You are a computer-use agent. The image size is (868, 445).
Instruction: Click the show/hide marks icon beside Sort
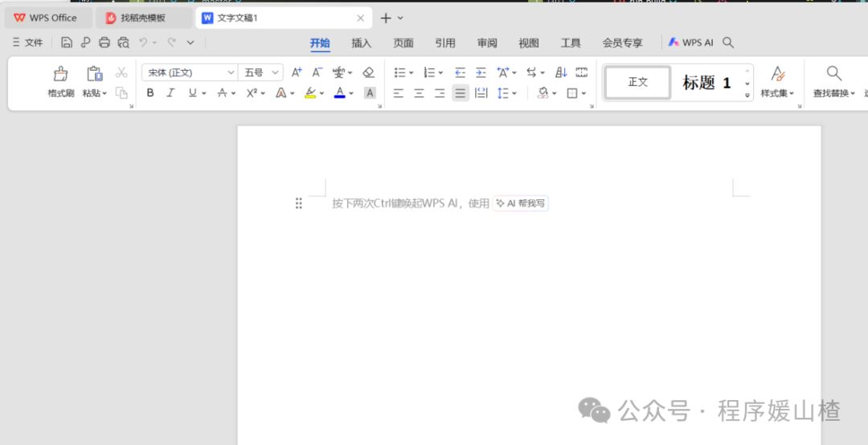pyautogui.click(x=581, y=72)
